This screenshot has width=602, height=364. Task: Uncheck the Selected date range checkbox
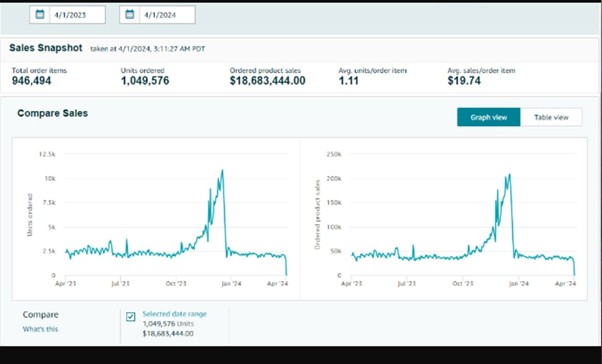click(x=131, y=317)
